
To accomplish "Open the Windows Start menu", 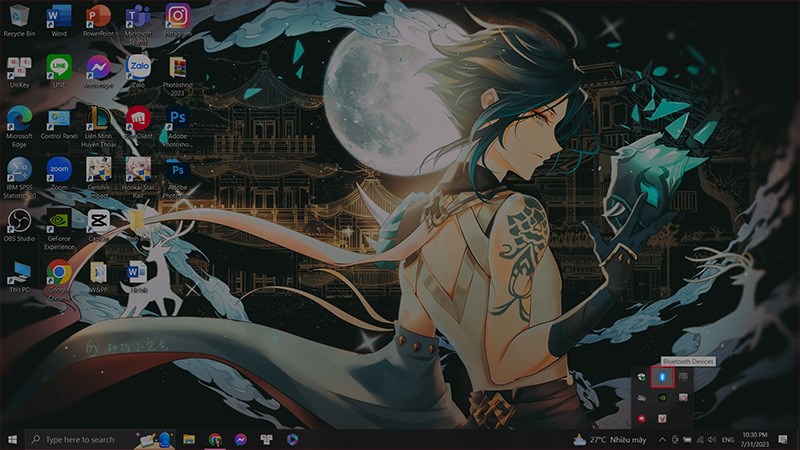I will point(12,439).
